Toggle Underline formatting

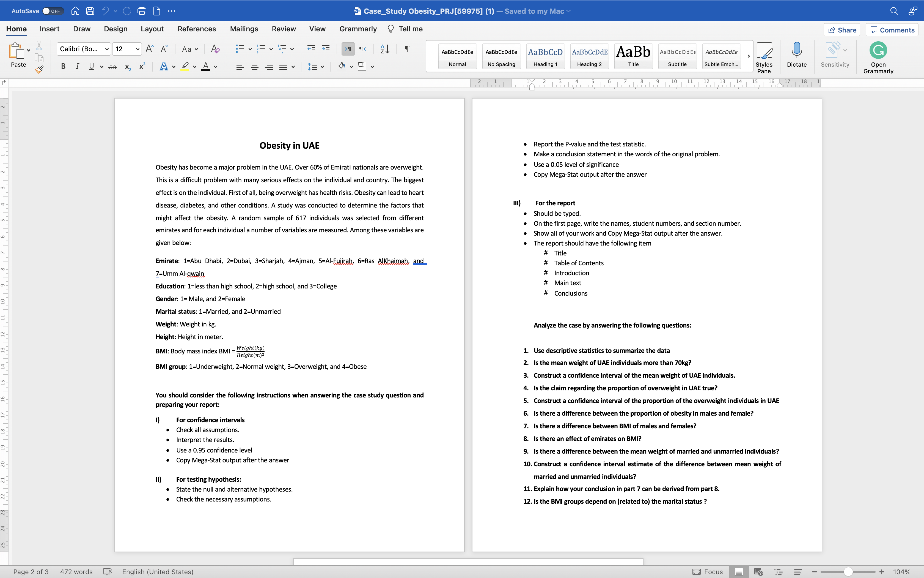(91, 67)
